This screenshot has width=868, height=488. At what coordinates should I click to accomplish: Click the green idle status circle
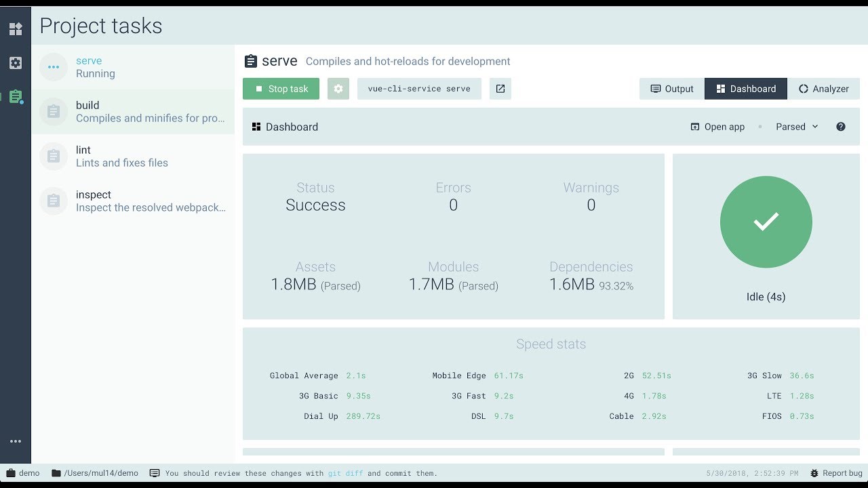pos(766,222)
